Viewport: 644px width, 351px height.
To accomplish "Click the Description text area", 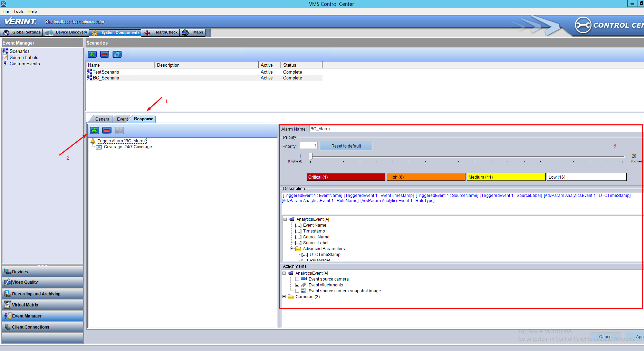I will [462, 204].
